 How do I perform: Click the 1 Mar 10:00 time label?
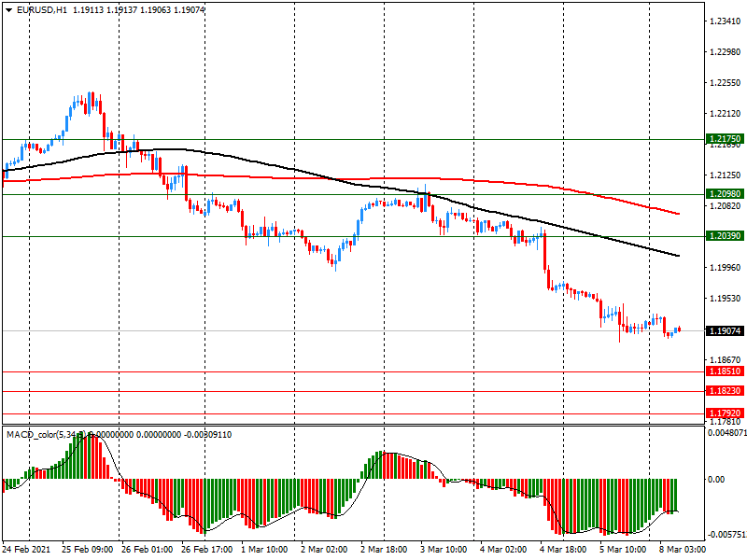pos(266,551)
